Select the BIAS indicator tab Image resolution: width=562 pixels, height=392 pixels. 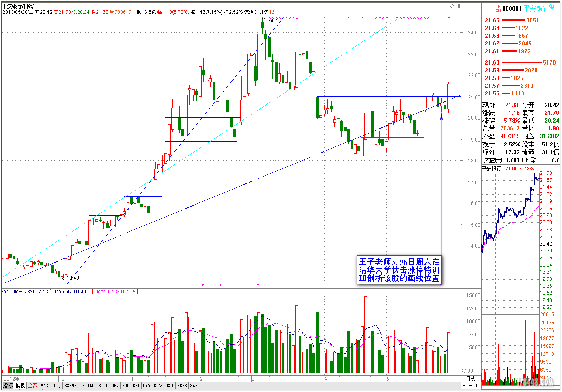click(x=159, y=386)
